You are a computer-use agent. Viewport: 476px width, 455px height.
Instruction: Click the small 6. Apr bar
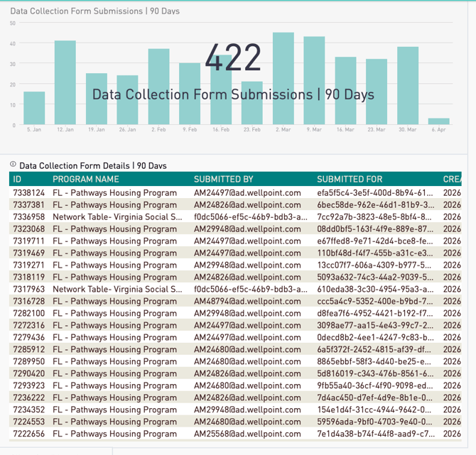[x=438, y=121]
